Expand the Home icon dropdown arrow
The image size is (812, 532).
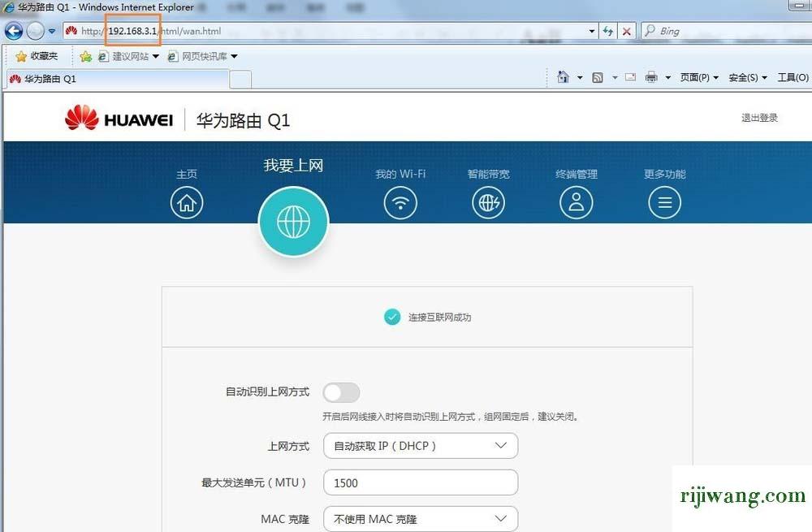pyautogui.click(x=580, y=78)
